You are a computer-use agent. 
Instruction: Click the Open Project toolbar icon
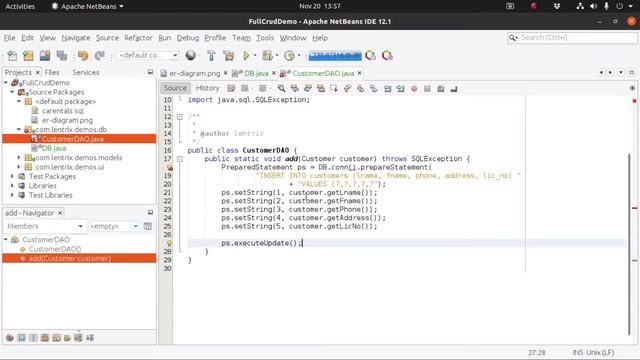click(x=45, y=56)
